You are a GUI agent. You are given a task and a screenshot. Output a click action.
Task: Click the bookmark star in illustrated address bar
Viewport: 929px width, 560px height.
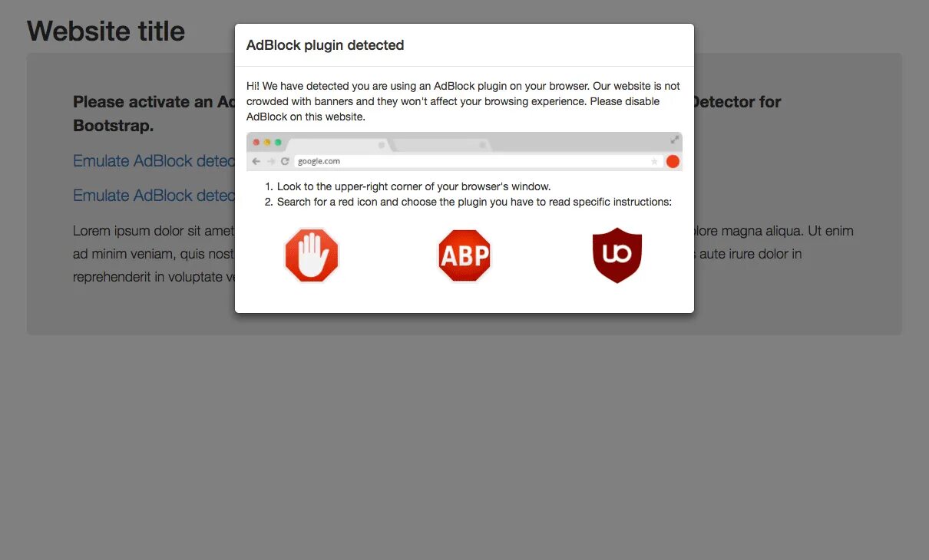pos(654,161)
